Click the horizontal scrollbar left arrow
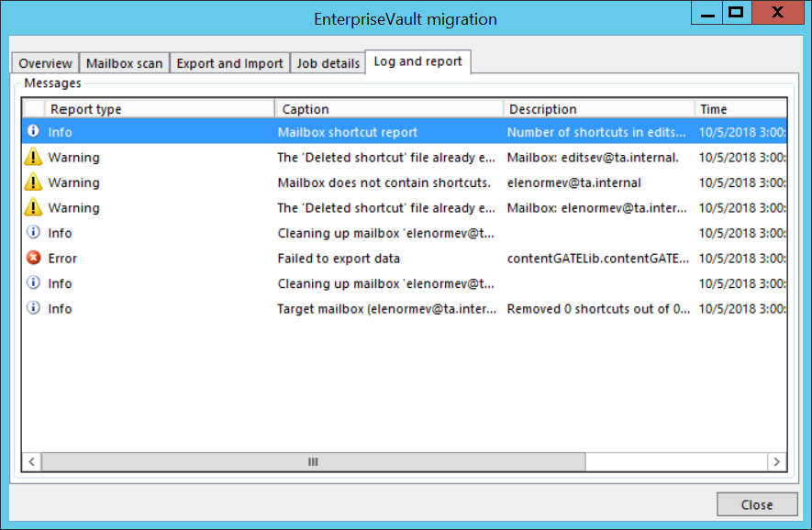This screenshot has width=812, height=530. [x=33, y=461]
